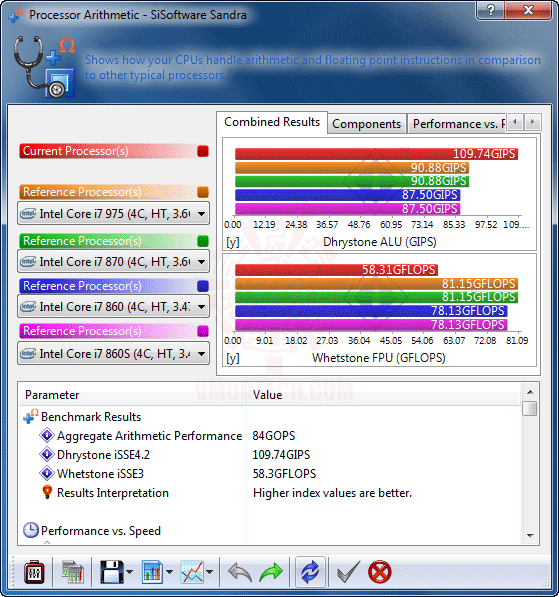The width and height of the screenshot is (559, 597).
Task: Click the 58.3GFLOPS value in the results list
Action: pyautogui.click(x=284, y=474)
